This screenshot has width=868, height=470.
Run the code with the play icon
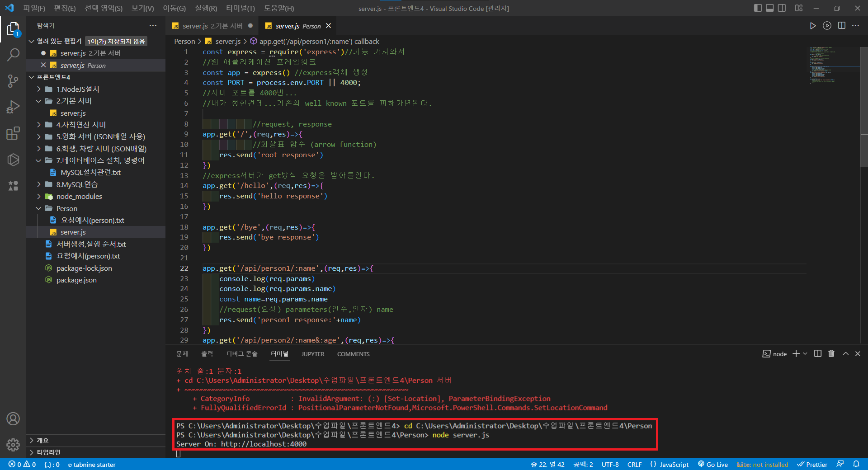point(813,26)
